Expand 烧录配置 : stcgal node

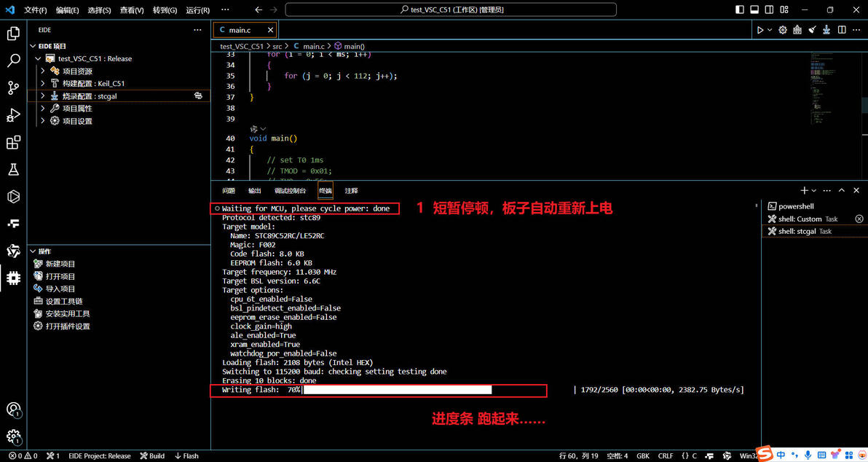click(43, 96)
